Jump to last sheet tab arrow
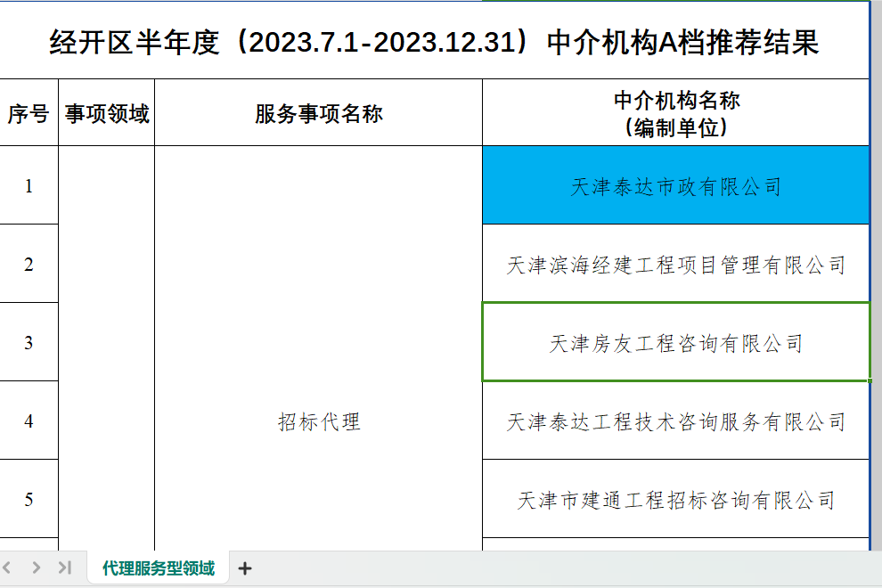The height and width of the screenshot is (588, 882). (65, 568)
